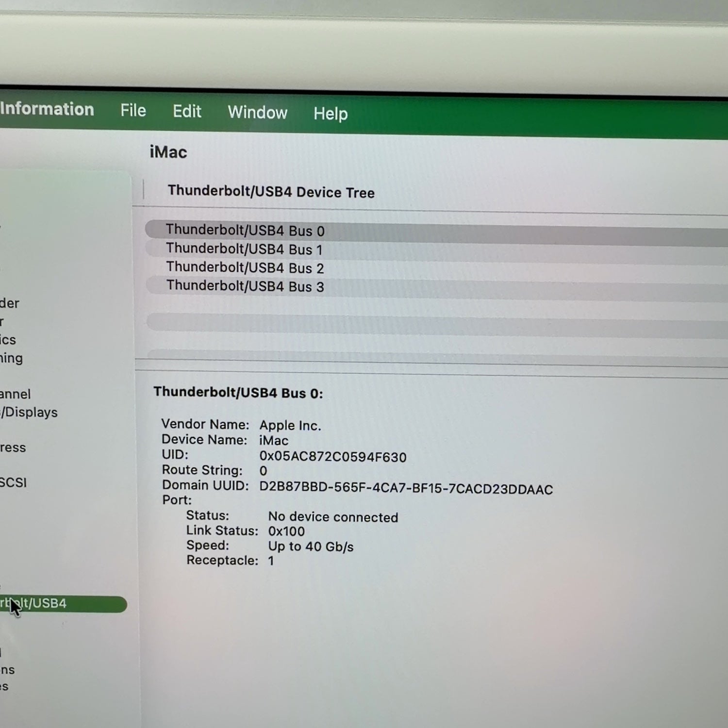Screen dimensions: 728x728
Task: Click the status 'No device connected'
Action: click(x=333, y=517)
